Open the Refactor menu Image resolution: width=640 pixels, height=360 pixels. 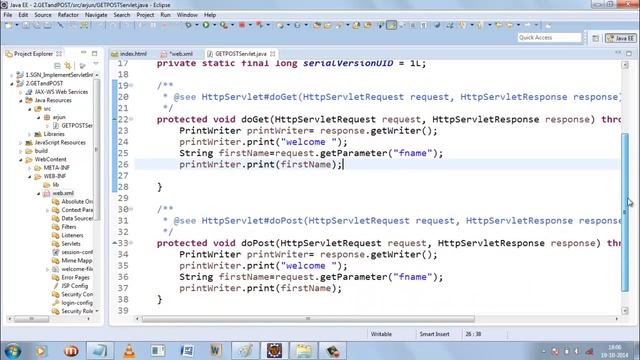(x=68, y=15)
